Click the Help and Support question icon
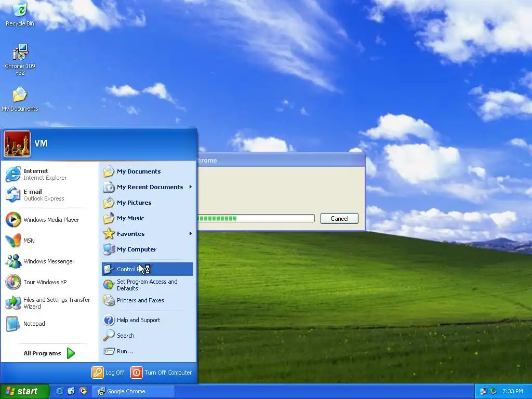The image size is (532, 399). (109, 320)
